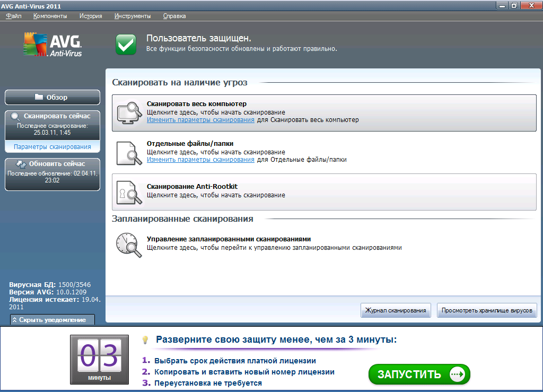Click Просмотреть хранилище вирусов button
The width and height of the screenshot is (543, 392).
click(x=487, y=310)
